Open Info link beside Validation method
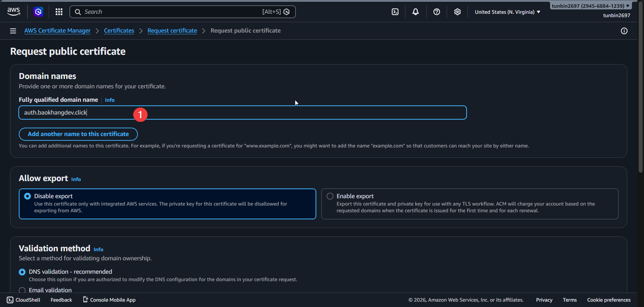Image resolution: width=644 pixels, height=307 pixels. [98, 250]
